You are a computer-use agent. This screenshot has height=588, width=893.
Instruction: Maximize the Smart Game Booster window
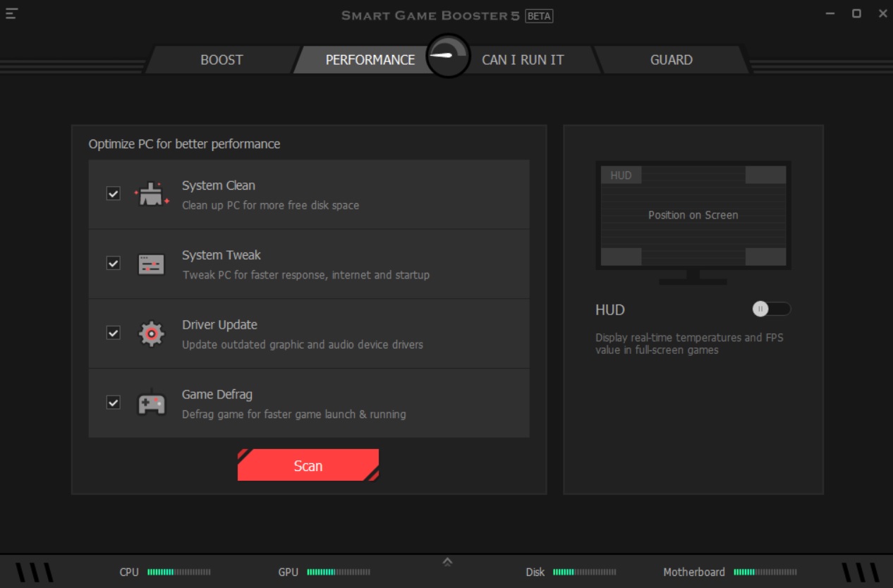point(856,13)
